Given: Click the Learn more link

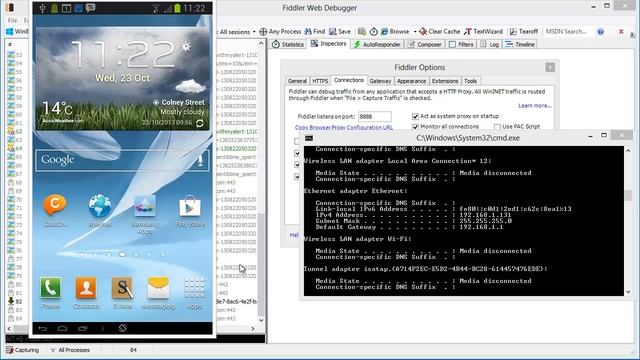Looking at the screenshot, I should 535,106.
